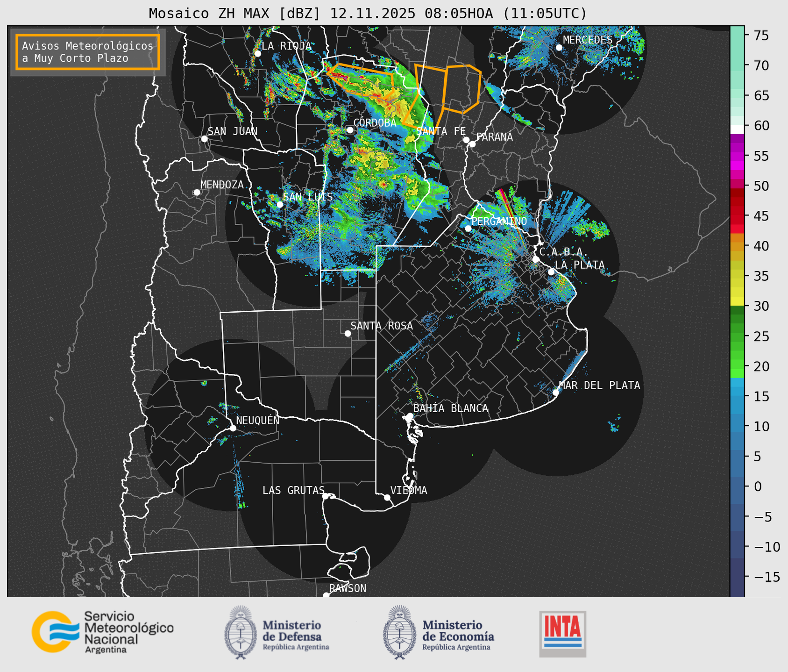Click the C.A.B.A. city marker dot
This screenshot has height=672, width=788.
coord(536,259)
